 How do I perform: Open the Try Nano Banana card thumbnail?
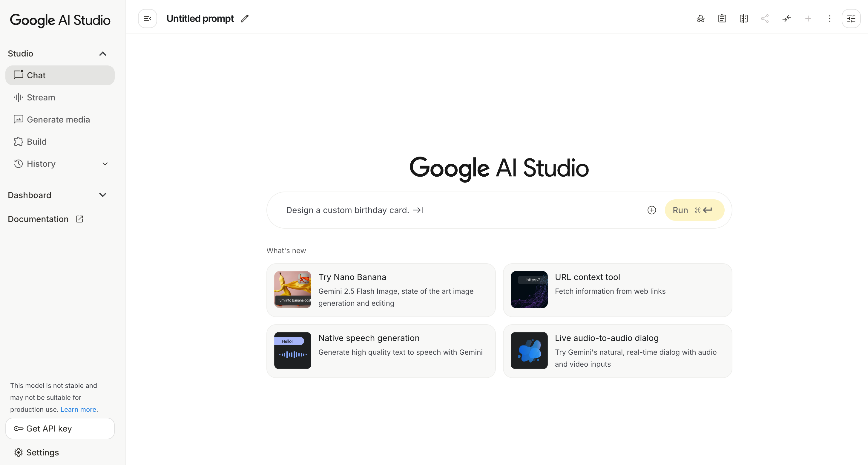click(x=292, y=290)
